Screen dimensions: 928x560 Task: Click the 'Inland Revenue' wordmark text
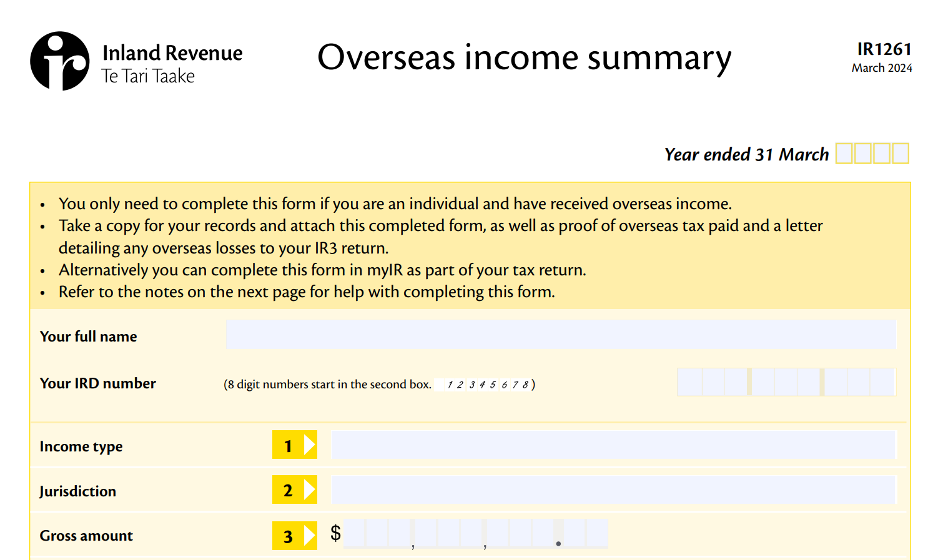(x=172, y=53)
